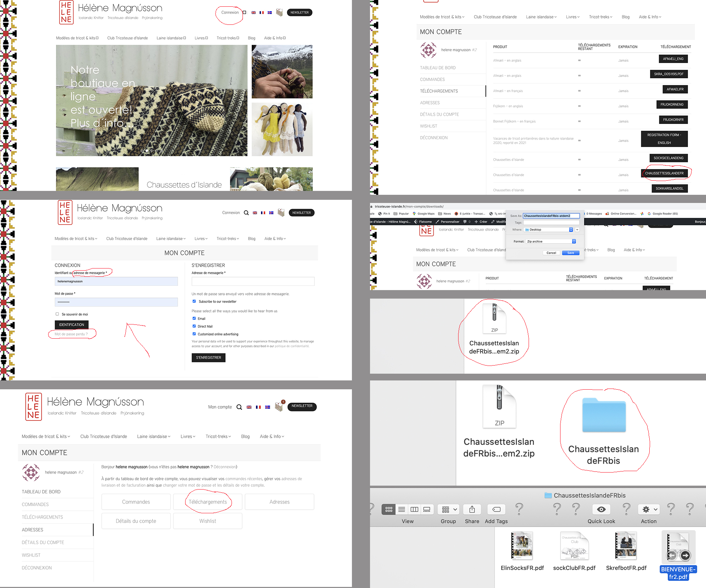Screen dimensions: 706x588
Task: Click DÉCONNEXION in the dashboard sidebar
Action: 37,568
